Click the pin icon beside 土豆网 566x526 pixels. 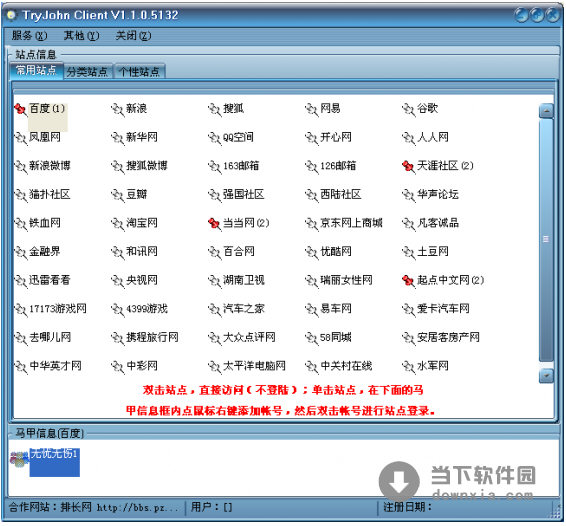coord(408,252)
